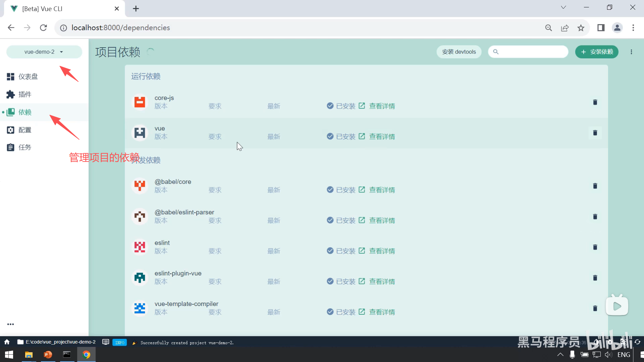Screen dimensions: 644x362
Task: Click the vue-template-compiler package logo
Action: pyautogui.click(x=140, y=308)
